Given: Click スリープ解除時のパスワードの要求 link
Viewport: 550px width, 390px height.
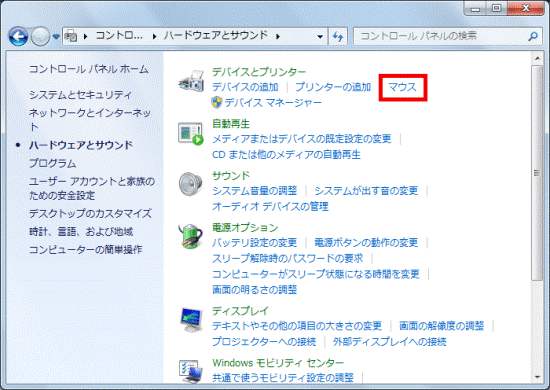Looking at the screenshot, I should [288, 258].
